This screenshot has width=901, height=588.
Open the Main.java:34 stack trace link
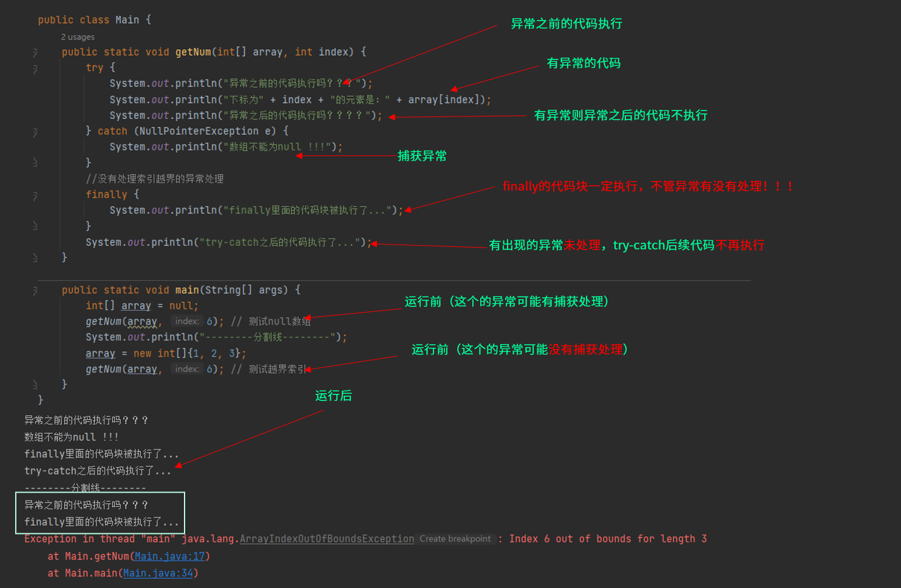(x=158, y=573)
